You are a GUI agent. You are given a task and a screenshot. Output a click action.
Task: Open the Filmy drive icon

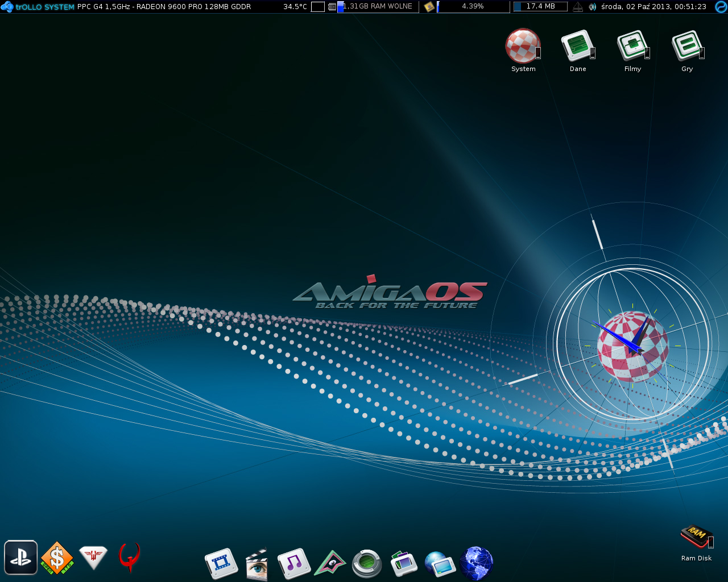(x=632, y=45)
